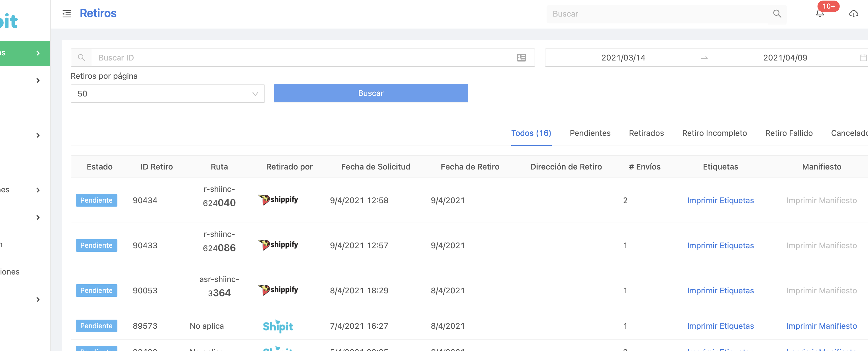This screenshot has width=868, height=351.
Task: Open notifications bell with 10+ badge
Action: pyautogui.click(x=820, y=14)
